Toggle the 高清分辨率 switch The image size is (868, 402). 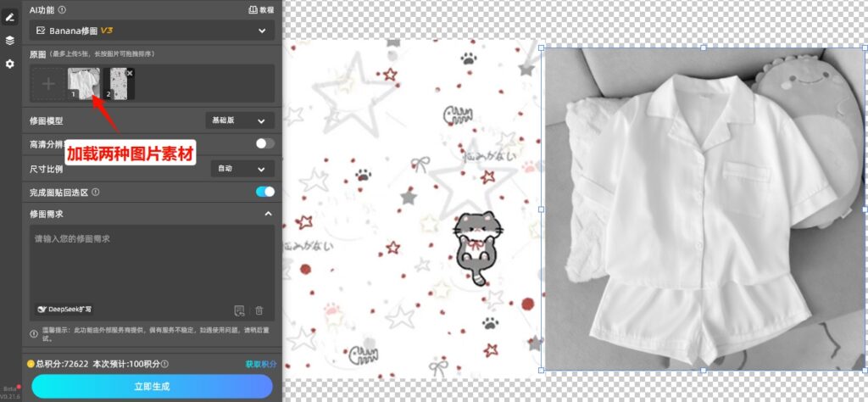tap(264, 143)
